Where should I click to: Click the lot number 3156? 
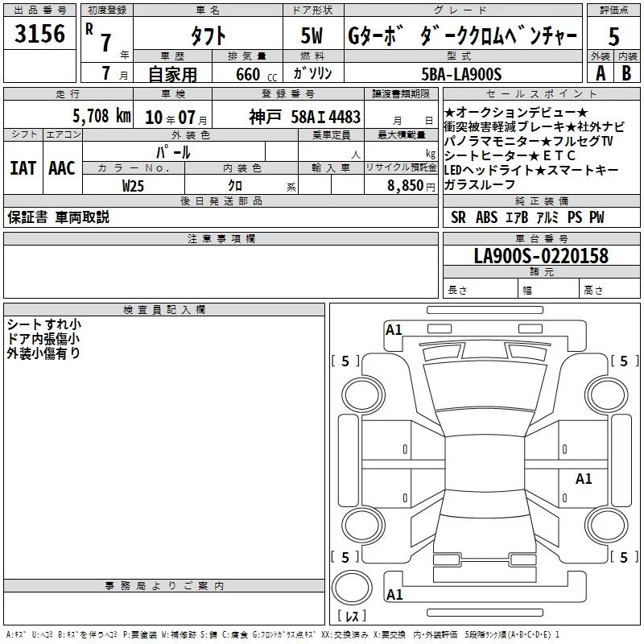point(39,34)
